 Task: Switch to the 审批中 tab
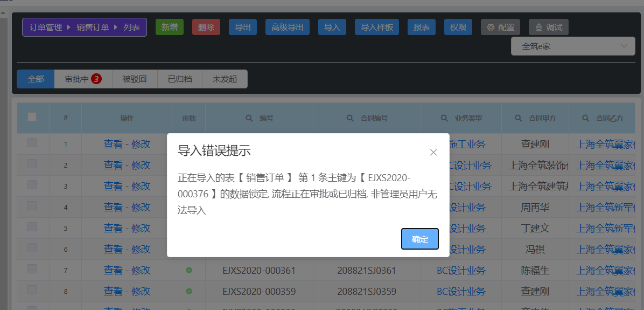pos(82,79)
